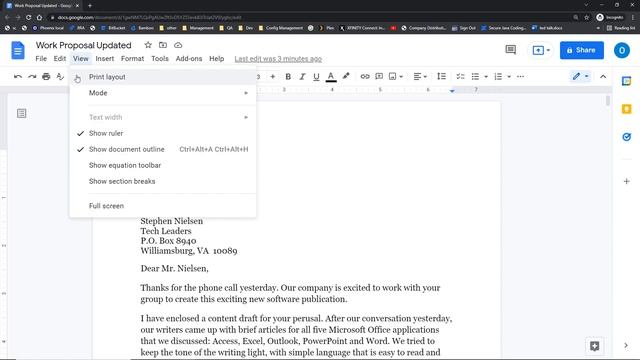Run spelling and grammar check icon

(60, 76)
